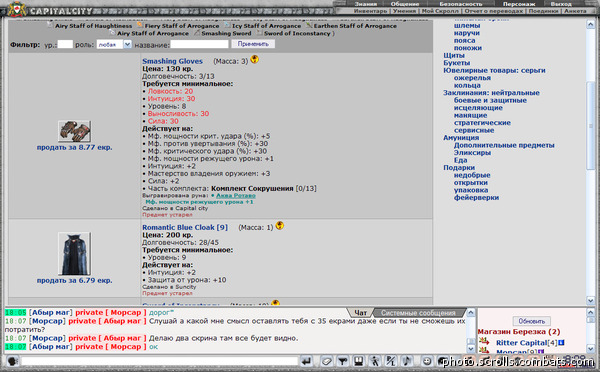The height and width of the screenshot is (372, 600).
Task: Open the Персонаж menu
Action: point(519,4)
